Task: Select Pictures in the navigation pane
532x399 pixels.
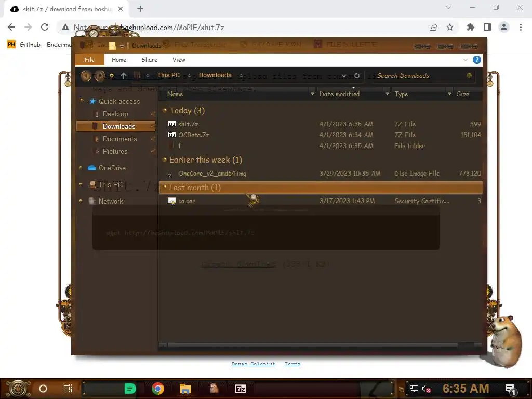Action: [x=115, y=151]
